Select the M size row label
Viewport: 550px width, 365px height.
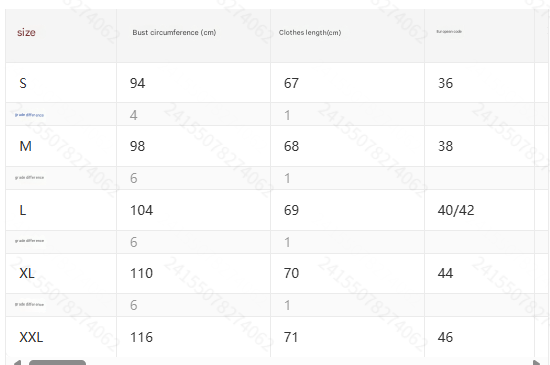pos(26,146)
